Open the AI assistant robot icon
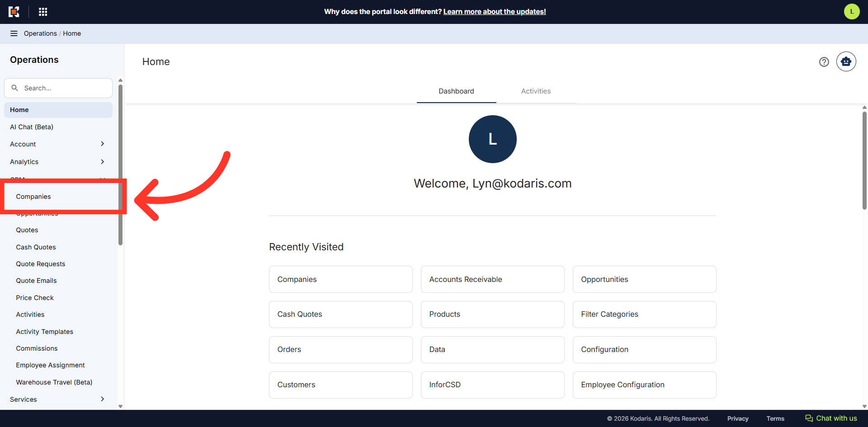The height and width of the screenshot is (427, 868). (x=846, y=61)
